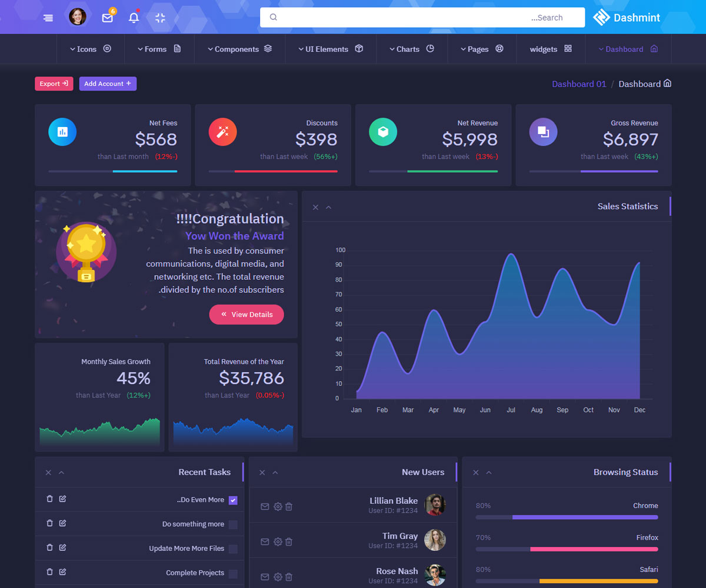The height and width of the screenshot is (588, 706).
Task: Click the Chrome browsing progress bar
Action: coord(567,517)
